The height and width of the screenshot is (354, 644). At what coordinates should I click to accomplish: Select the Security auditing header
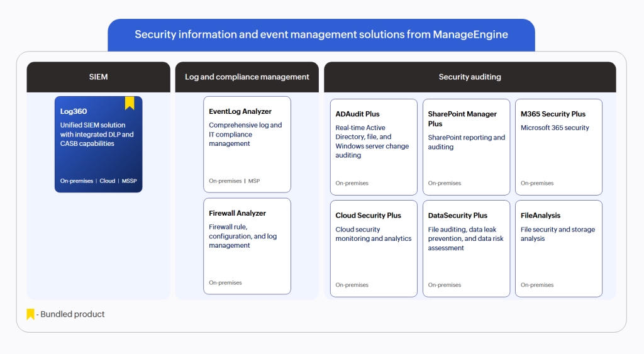(x=470, y=77)
